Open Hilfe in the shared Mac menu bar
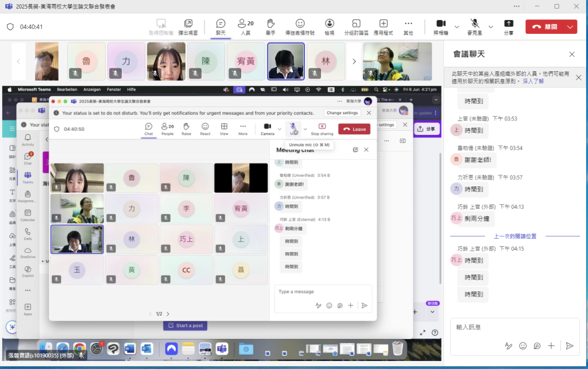The width and height of the screenshot is (588, 369). click(x=131, y=90)
